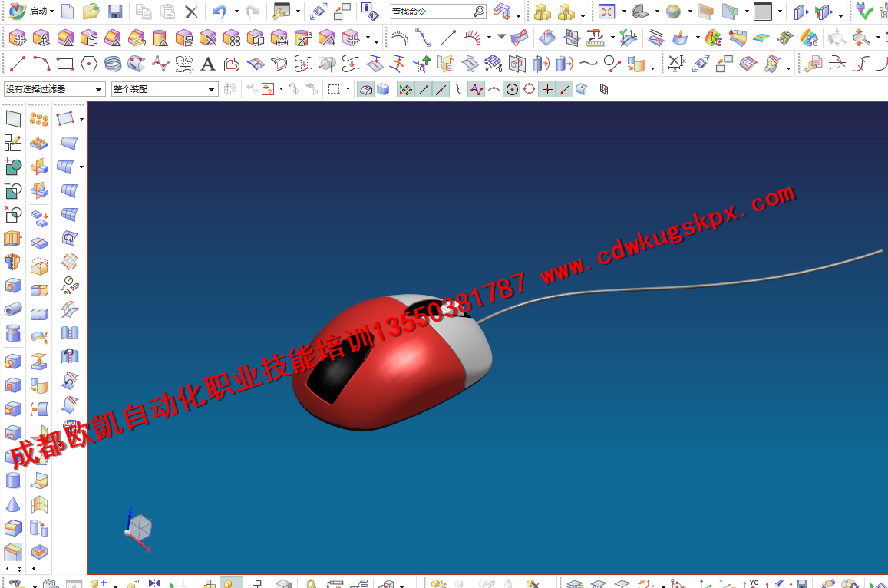Select the Line tool in the curve toolbar
The image size is (888, 588).
(18, 64)
